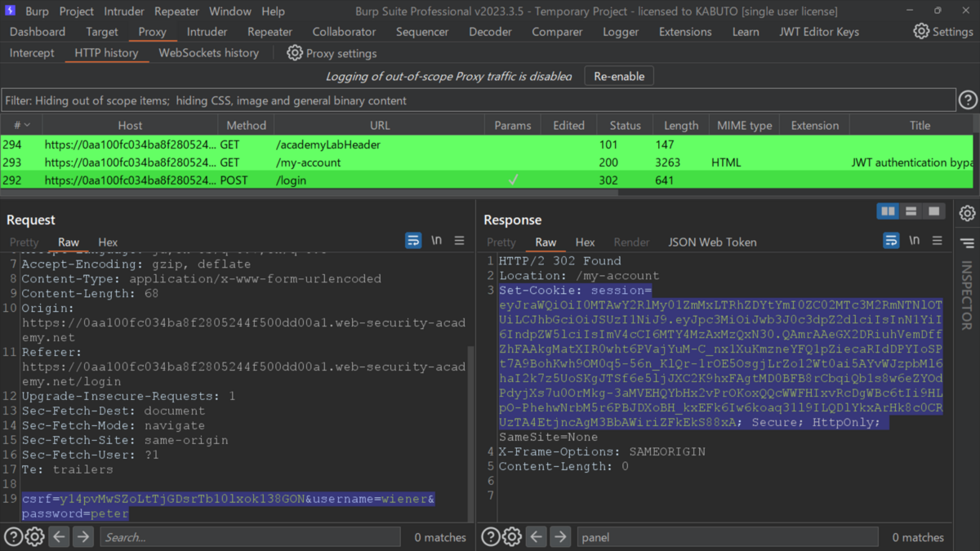
Task: Select side-by-side layout icon
Action: (888, 211)
